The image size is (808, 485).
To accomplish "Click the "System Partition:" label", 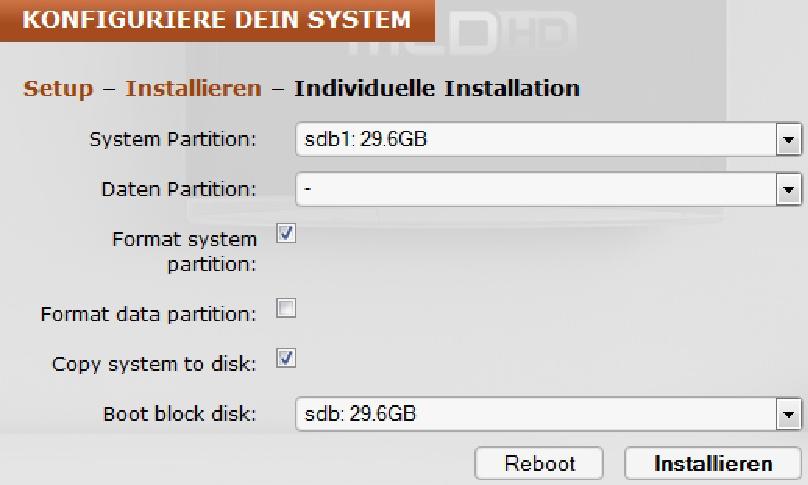I will [x=173, y=140].
